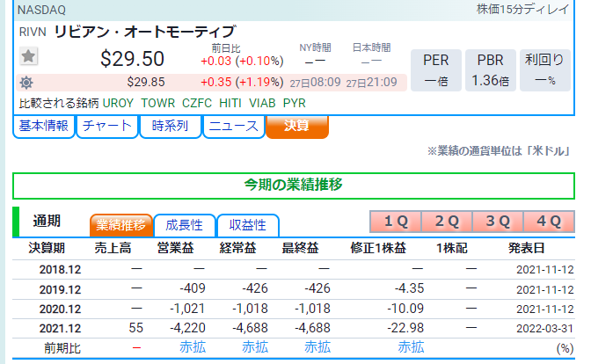This screenshot has height=364, width=591.
Task: Click 赤拡 under 修正1株益 column
Action: pos(412,347)
